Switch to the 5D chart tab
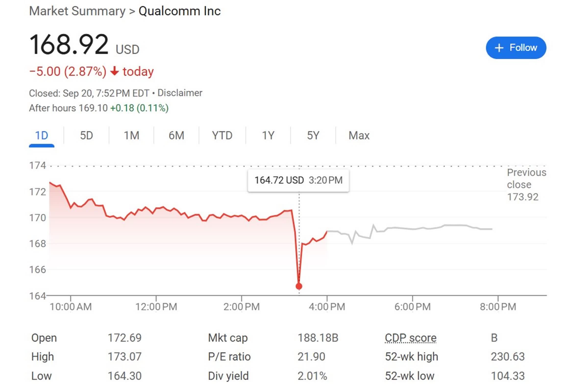This screenshot has width=580, height=392. 86,136
